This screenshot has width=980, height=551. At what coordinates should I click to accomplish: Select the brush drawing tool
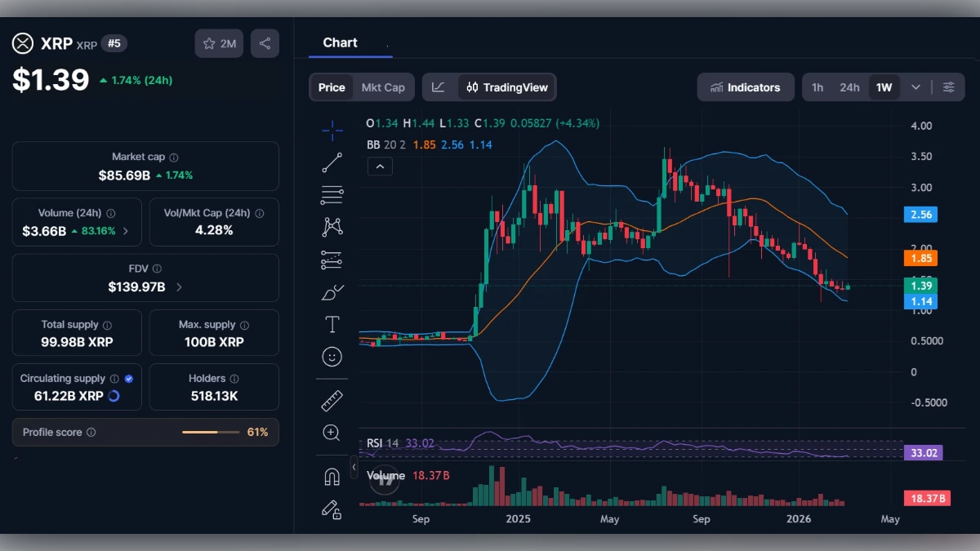click(x=332, y=291)
